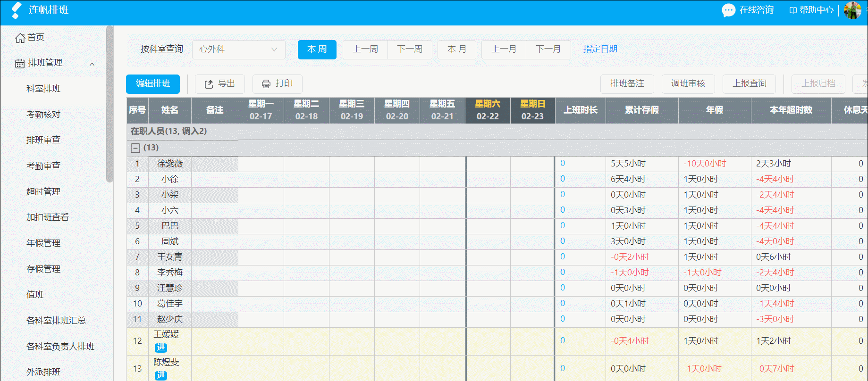Viewport: 868px width, 381px height.
Task: Go to 首页 via the house icon
Action: (20, 38)
